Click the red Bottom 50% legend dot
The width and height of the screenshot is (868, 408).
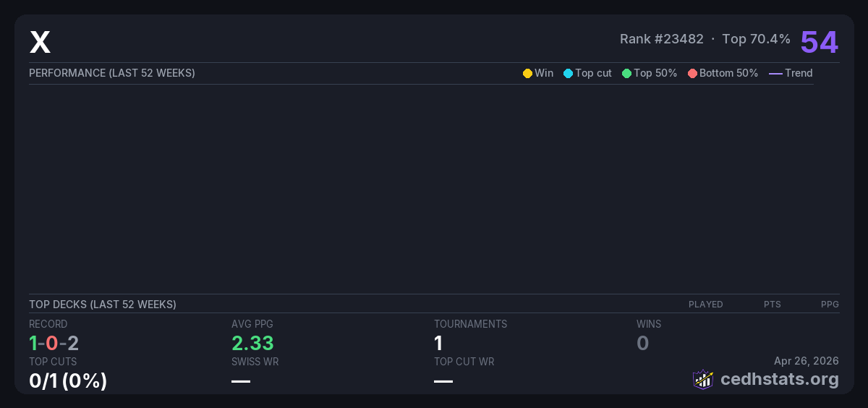pos(692,73)
